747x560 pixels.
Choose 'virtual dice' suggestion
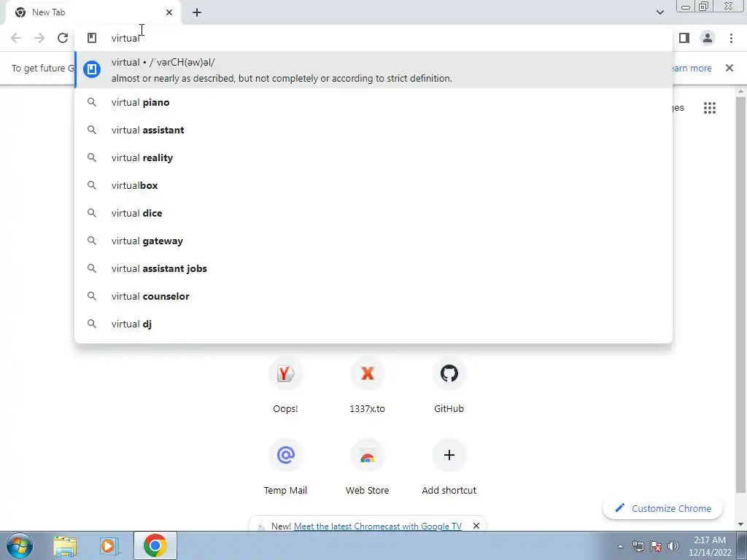click(x=373, y=213)
